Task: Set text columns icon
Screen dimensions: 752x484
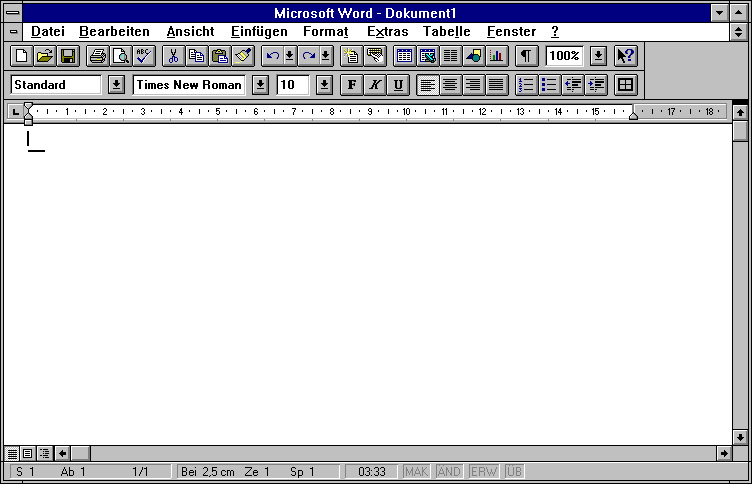Action: click(450, 56)
